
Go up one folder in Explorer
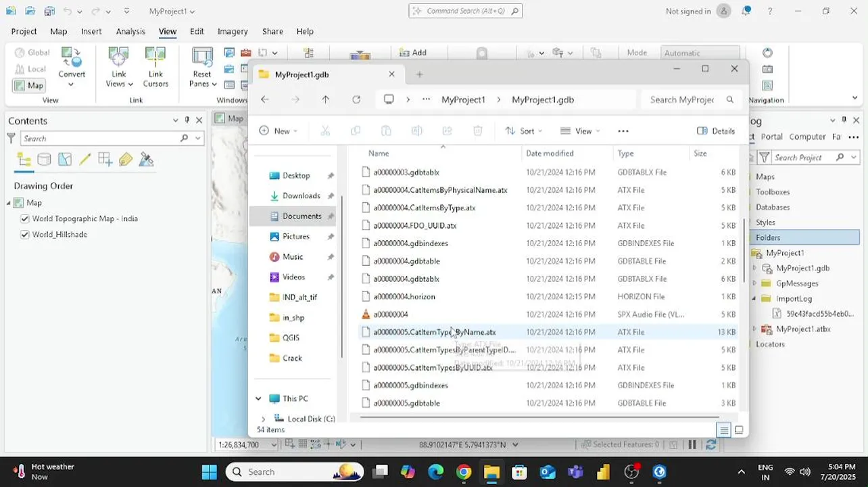click(326, 99)
